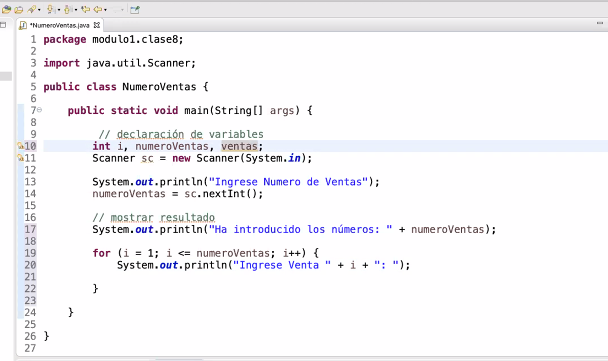Screen dimensions: 608x361
Task: Click the Java file icon on the tab
Action: 23,25
